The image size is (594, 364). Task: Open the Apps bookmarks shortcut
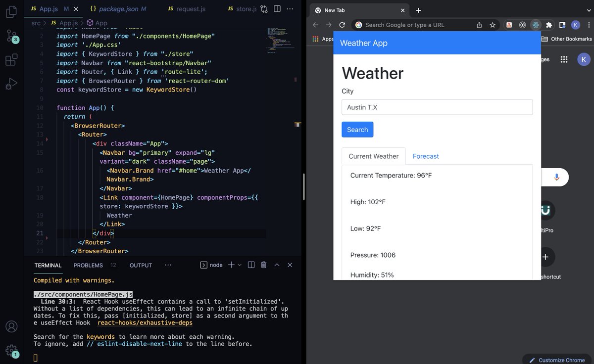[323, 39]
